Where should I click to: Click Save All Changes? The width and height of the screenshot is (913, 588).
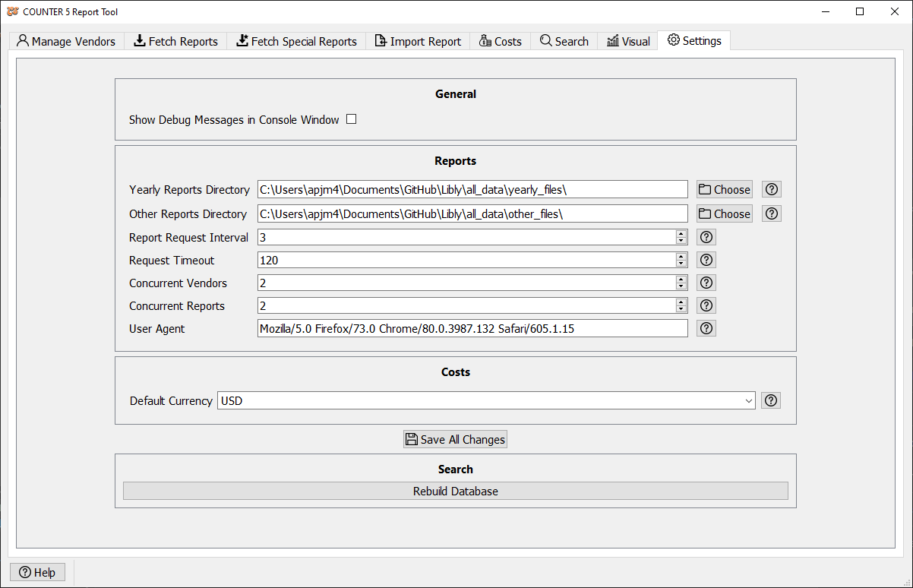pyautogui.click(x=455, y=439)
